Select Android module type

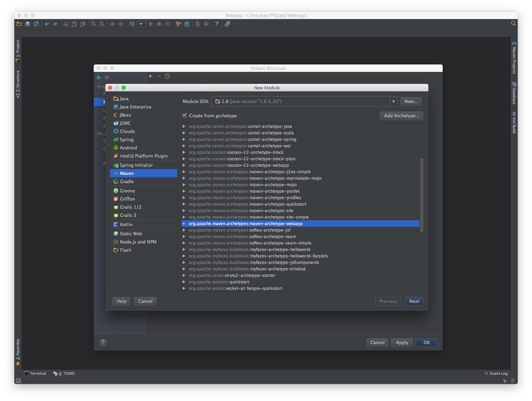pos(143,148)
